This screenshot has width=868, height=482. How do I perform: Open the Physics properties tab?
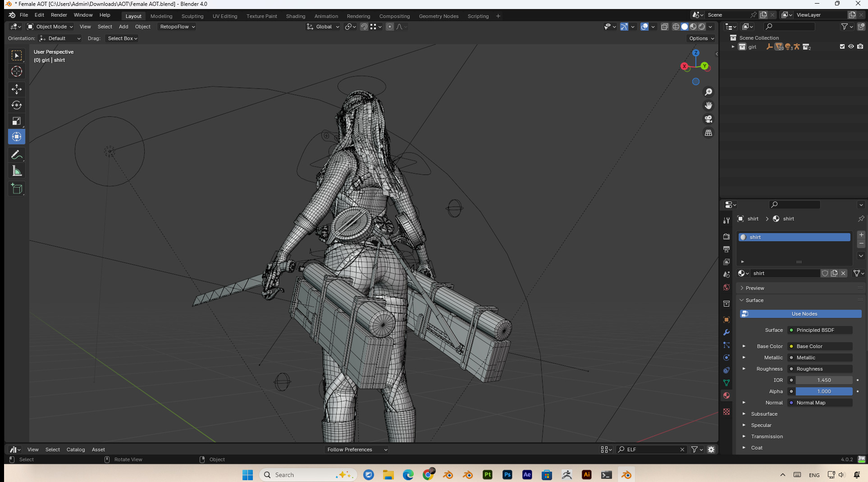726,358
